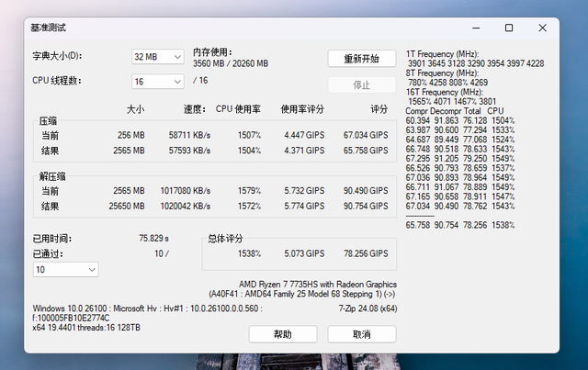Click the Windows 10.0 26100 system info line
This screenshot has width=588, height=370.
point(147,308)
